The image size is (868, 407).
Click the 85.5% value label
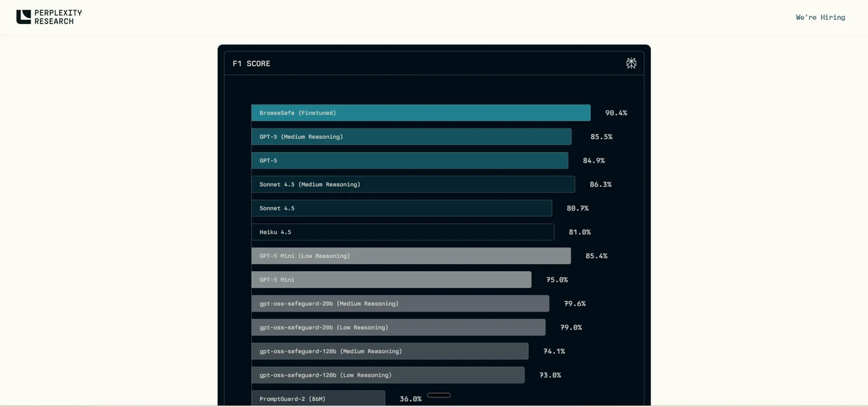[x=602, y=137]
